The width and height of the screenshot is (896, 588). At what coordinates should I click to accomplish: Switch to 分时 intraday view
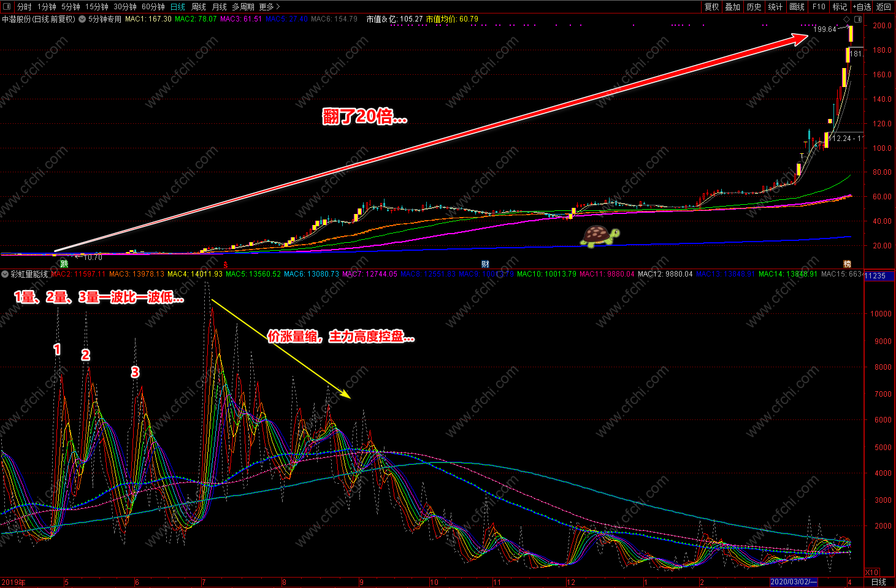coord(24,7)
